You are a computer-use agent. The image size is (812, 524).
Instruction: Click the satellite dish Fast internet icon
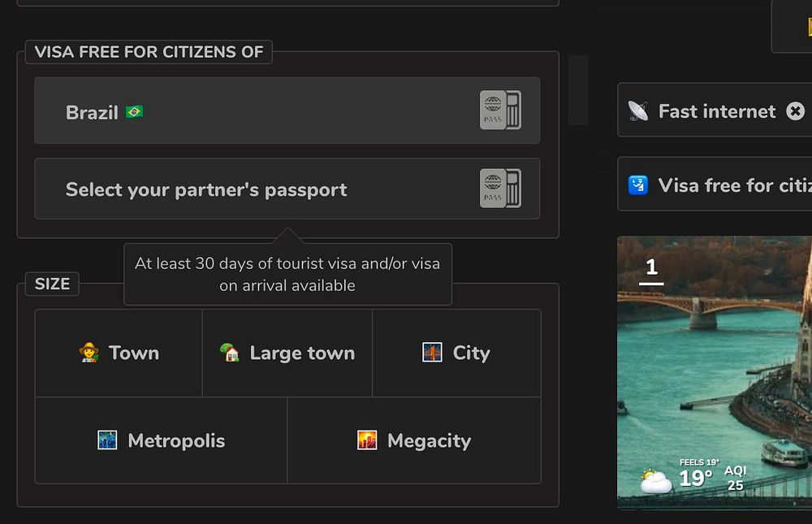pos(638,111)
